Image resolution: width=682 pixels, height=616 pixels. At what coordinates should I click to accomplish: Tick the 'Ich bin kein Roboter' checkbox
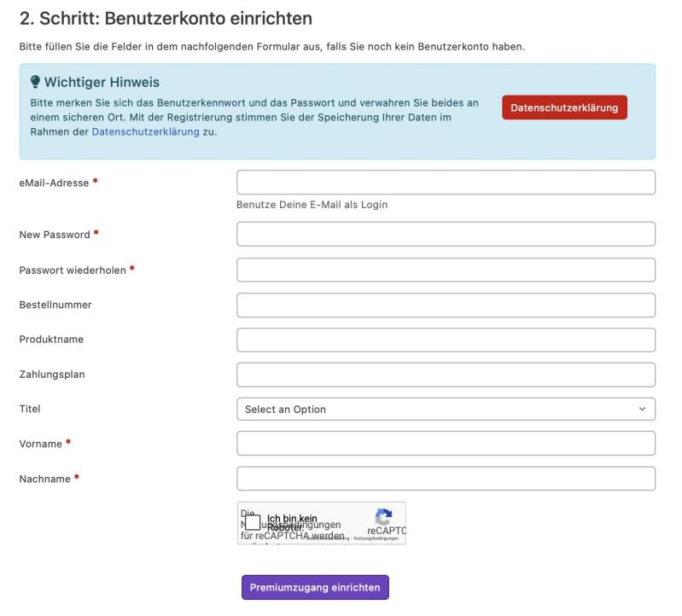click(x=253, y=522)
